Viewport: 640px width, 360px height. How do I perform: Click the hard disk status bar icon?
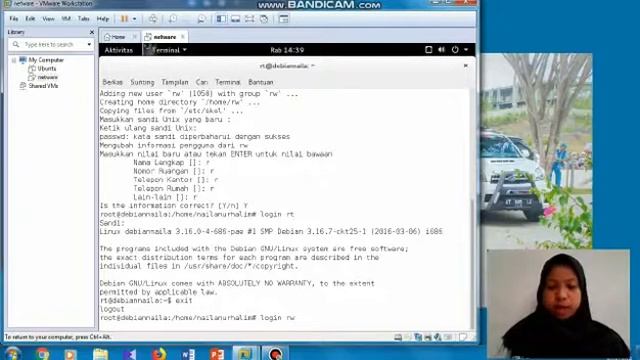pyautogui.click(x=398, y=337)
